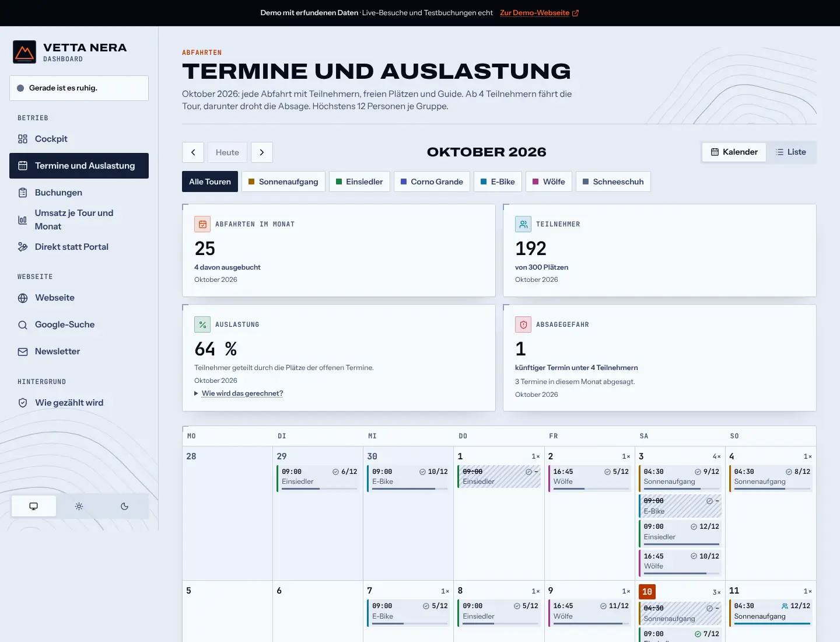840x642 pixels.
Task: Switch to dark theme moon icon
Action: point(124,506)
